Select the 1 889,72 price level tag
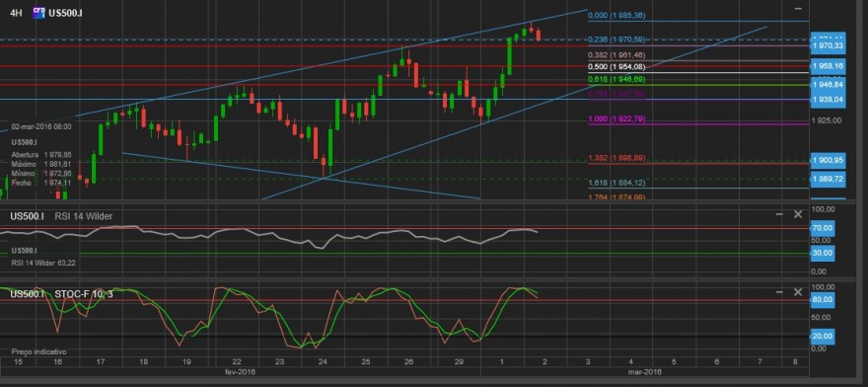Image resolution: width=868 pixels, height=387 pixels. pos(829,179)
